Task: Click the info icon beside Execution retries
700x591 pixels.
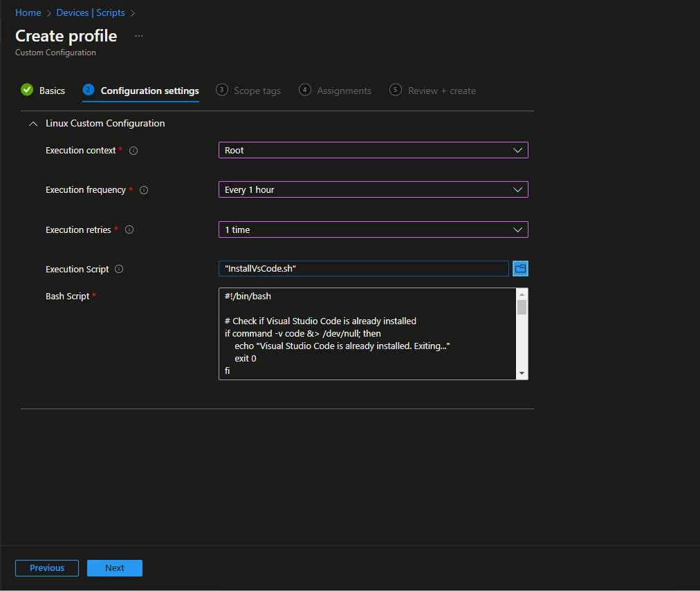Action: pos(129,229)
